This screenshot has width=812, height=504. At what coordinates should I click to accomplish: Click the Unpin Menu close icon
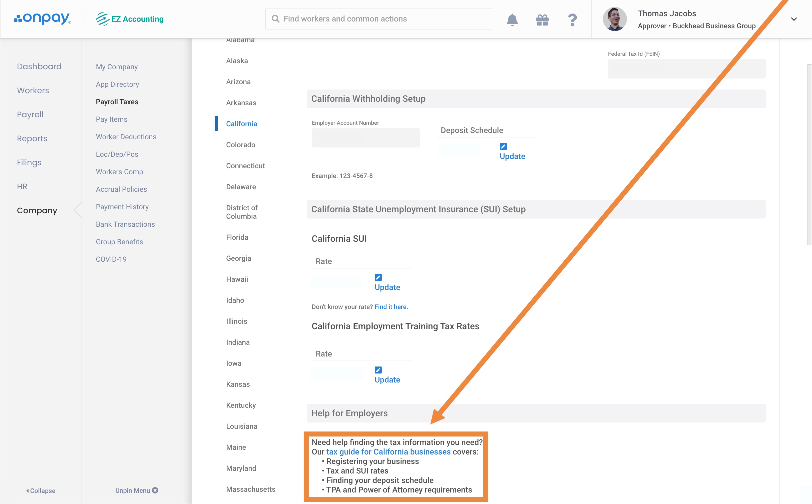155,490
